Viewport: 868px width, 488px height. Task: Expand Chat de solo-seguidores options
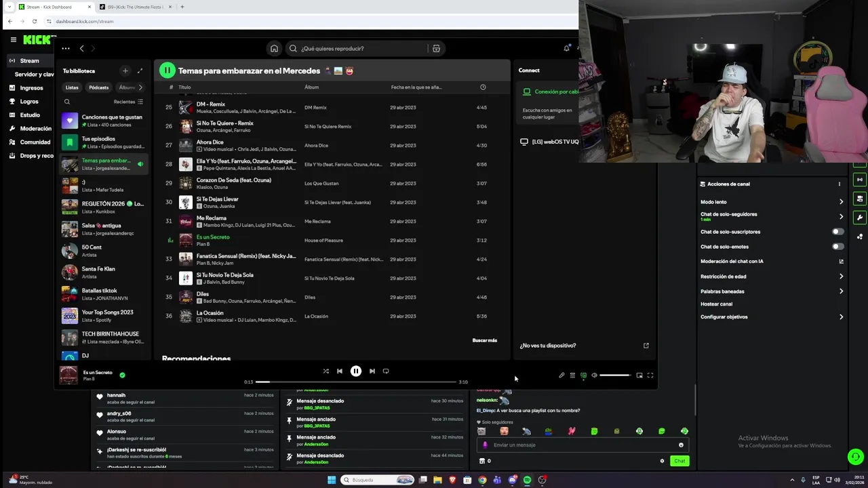841,217
